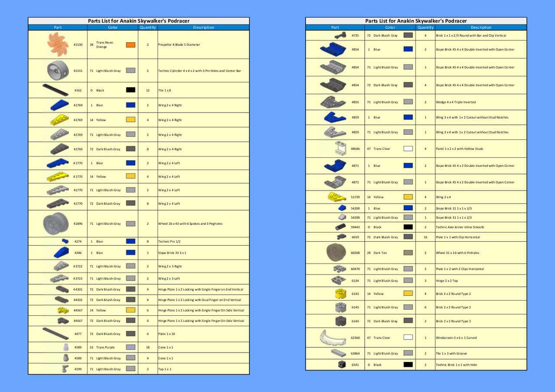
Task: Select the yellow Wing 2 x 4 part 51739 image
Action: (337, 197)
